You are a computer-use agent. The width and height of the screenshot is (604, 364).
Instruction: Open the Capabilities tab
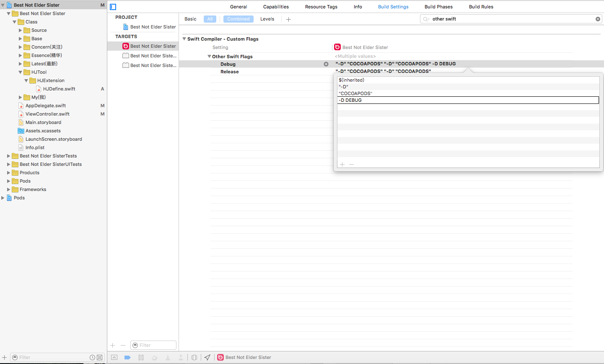coord(276,7)
